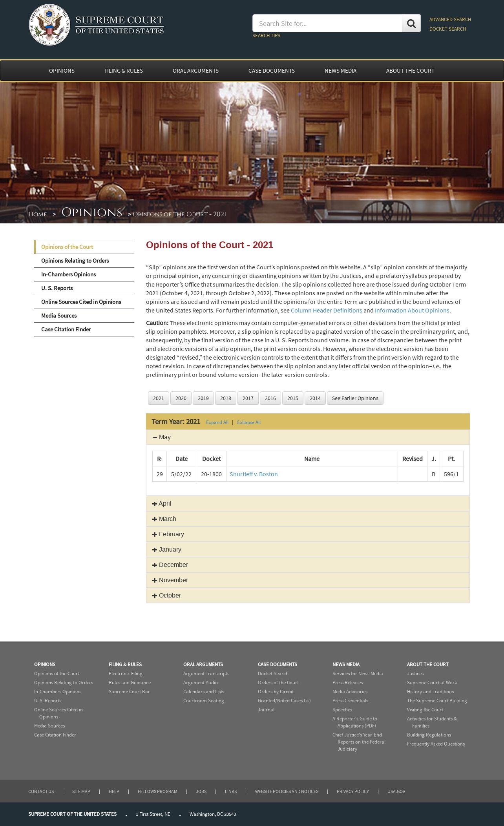Switch to the 2017 term tab

click(x=248, y=398)
